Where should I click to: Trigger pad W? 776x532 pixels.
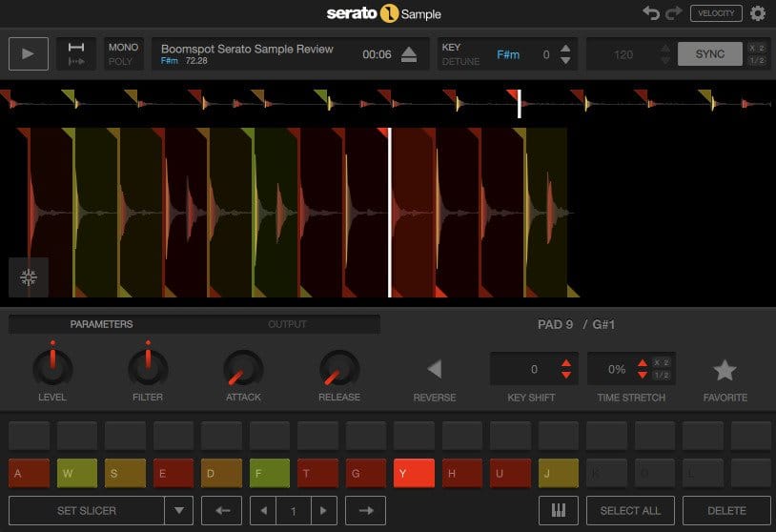[77, 473]
